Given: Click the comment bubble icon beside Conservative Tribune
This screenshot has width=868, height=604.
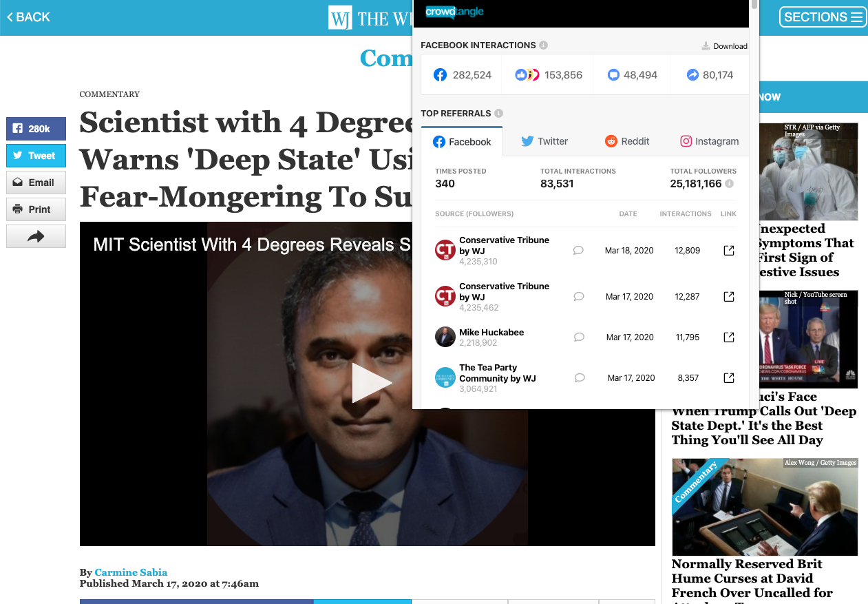Looking at the screenshot, I should [579, 250].
